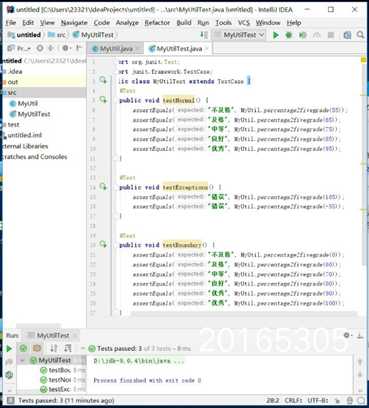
Task: Close the MyUtilTest.java editor tab
Action: point(207,49)
